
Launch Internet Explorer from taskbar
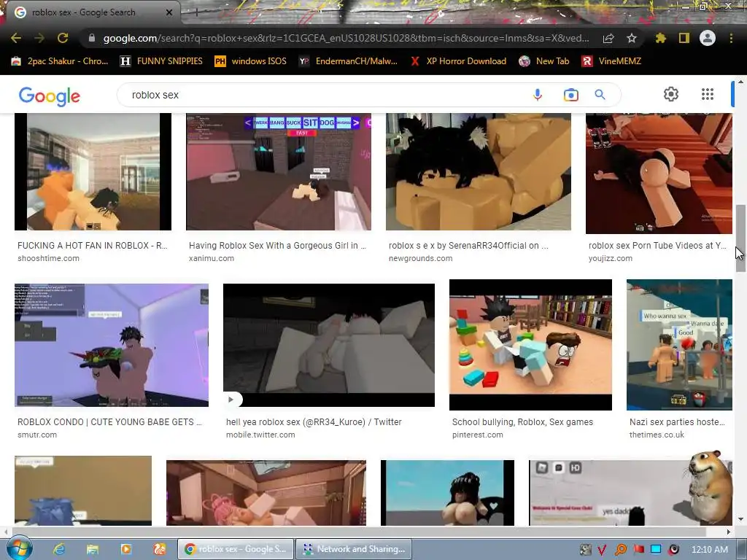click(59, 549)
